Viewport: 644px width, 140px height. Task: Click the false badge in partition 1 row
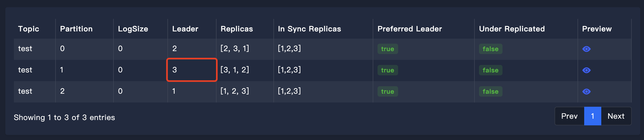pos(490,70)
